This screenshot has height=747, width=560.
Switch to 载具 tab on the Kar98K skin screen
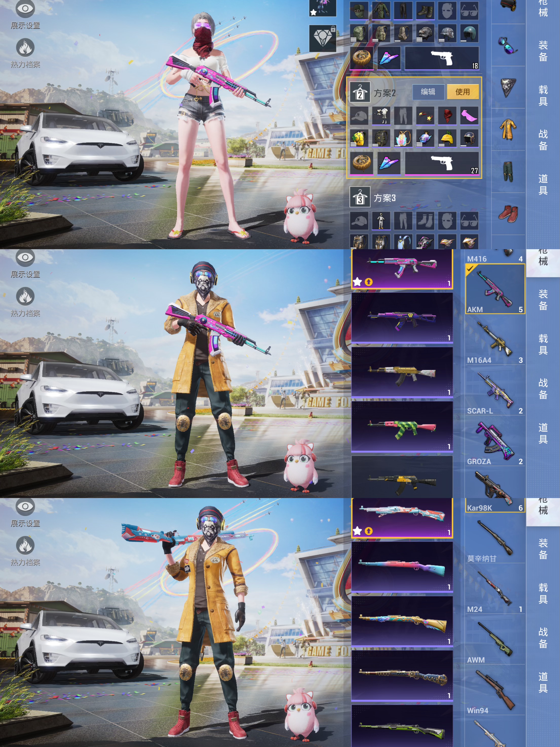(543, 593)
